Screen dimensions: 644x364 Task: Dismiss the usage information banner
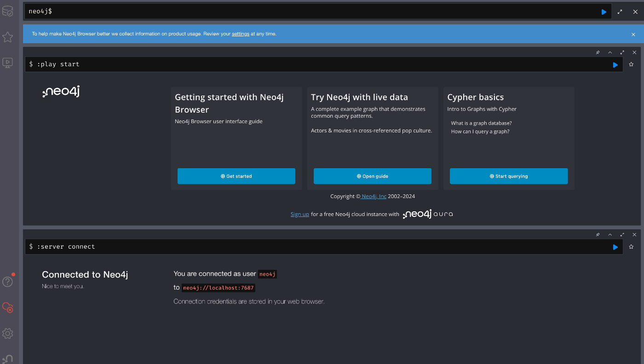[x=633, y=34]
